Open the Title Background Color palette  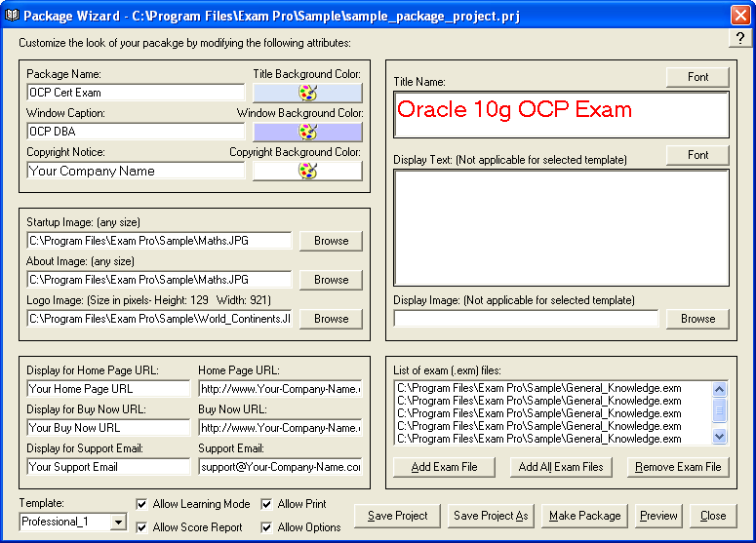click(x=307, y=93)
